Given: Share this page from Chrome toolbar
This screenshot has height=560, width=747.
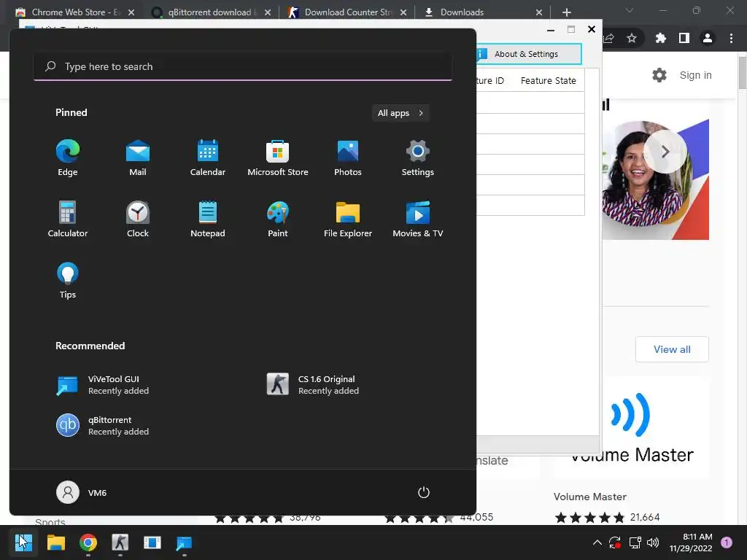Looking at the screenshot, I should tap(609, 38).
